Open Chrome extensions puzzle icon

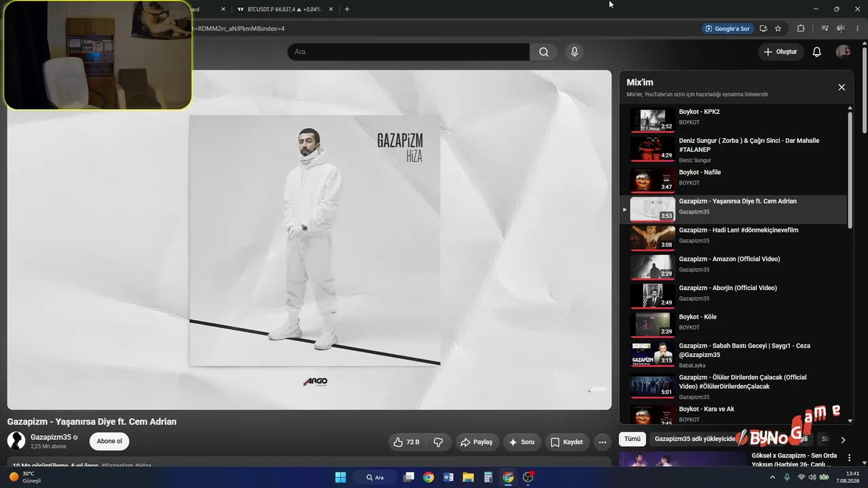click(801, 28)
